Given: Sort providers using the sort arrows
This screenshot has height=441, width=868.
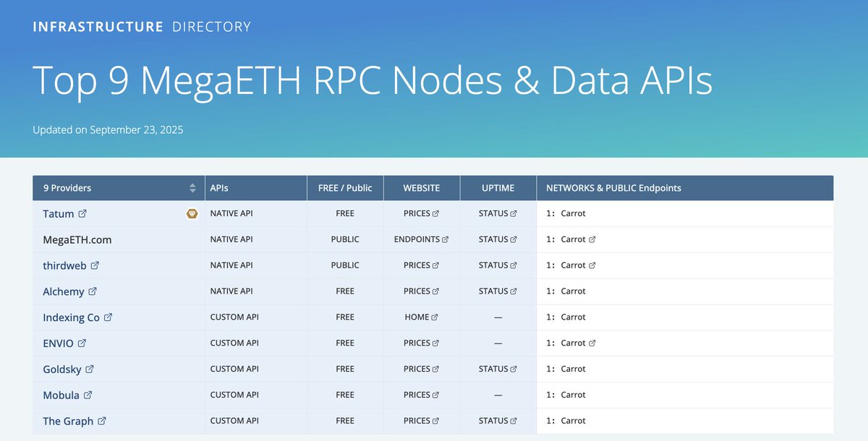Looking at the screenshot, I should coord(192,188).
